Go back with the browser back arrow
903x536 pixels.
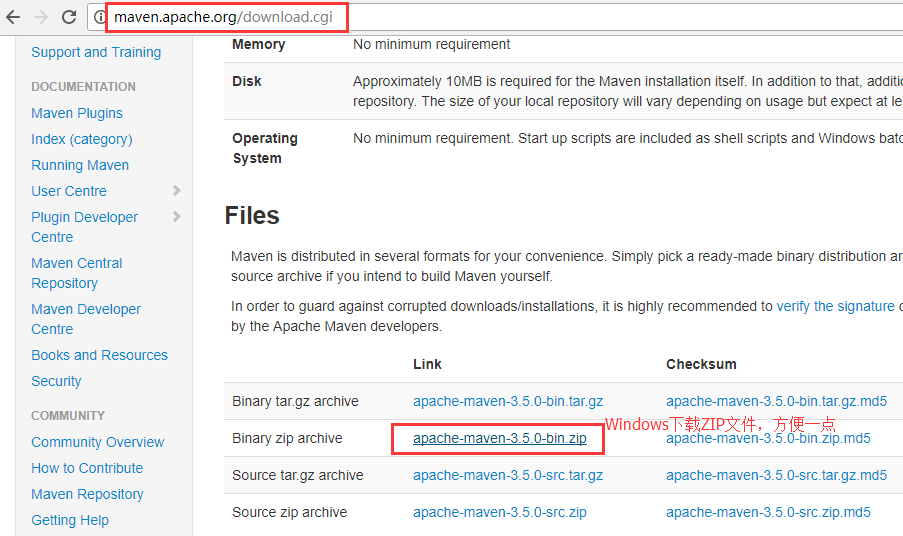click(x=13, y=17)
